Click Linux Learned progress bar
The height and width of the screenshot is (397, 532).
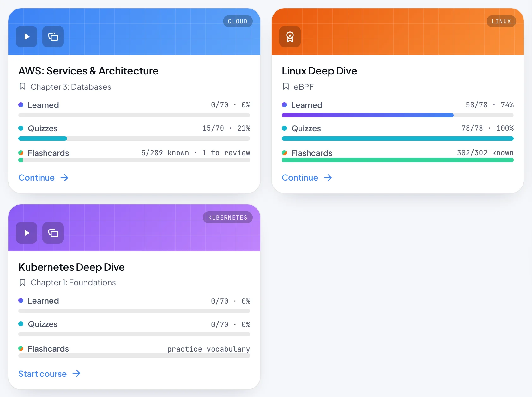pyautogui.click(x=398, y=115)
